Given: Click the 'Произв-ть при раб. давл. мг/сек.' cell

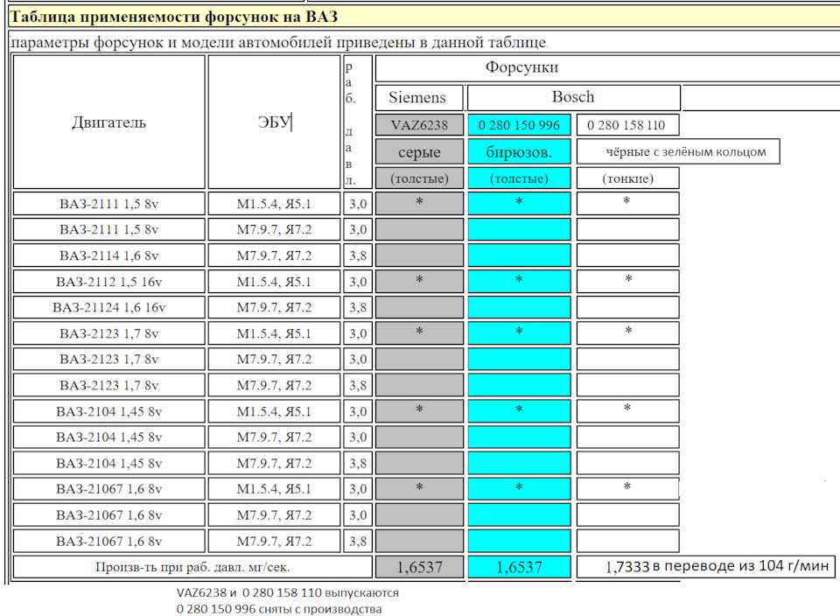Looking at the screenshot, I should pos(192,567).
